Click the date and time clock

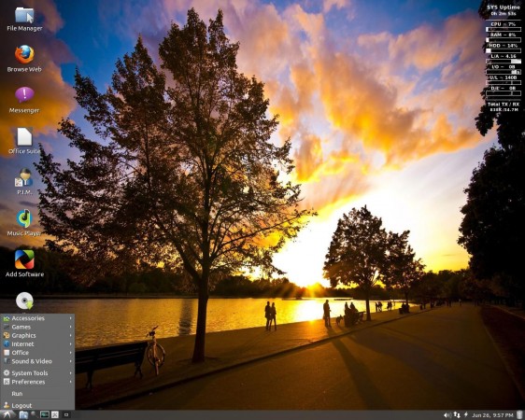492,415
